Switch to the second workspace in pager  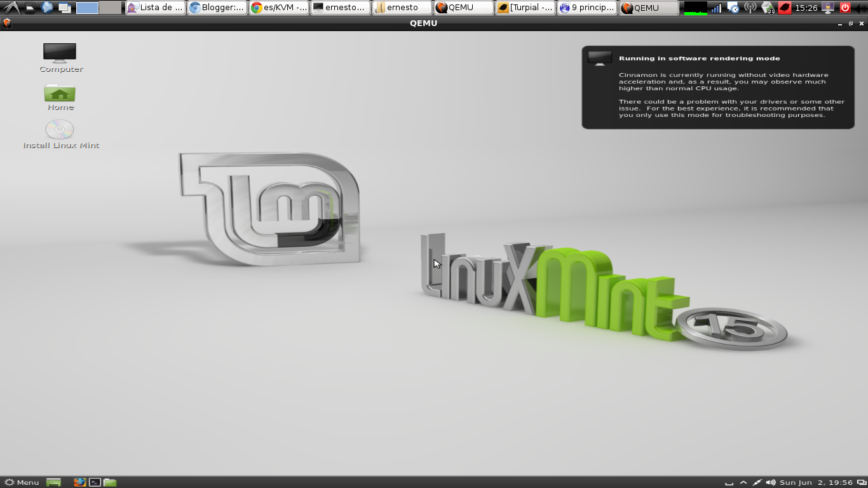point(110,8)
